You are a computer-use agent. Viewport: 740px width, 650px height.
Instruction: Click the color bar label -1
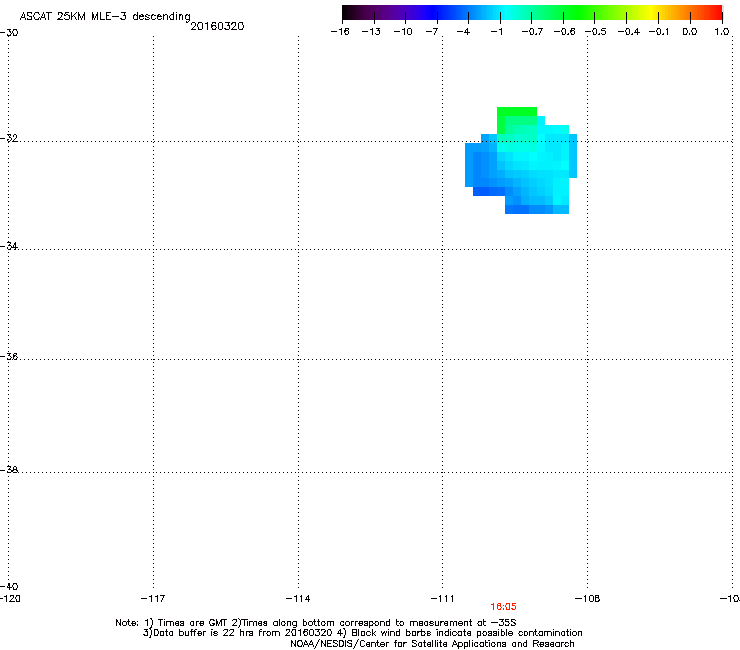(x=496, y=32)
